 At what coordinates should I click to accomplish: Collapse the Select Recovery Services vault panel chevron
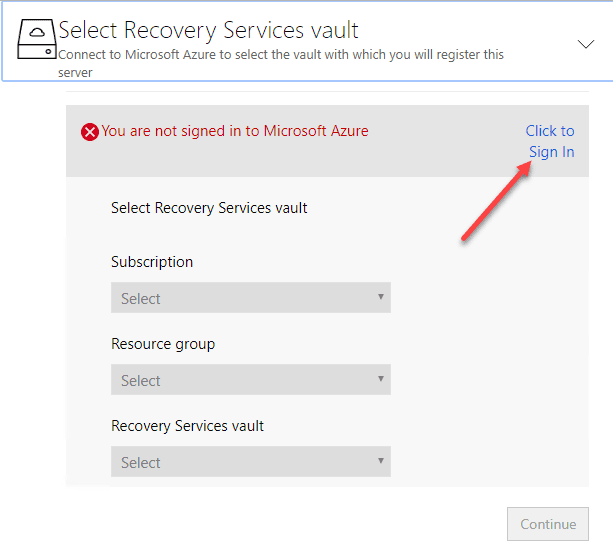click(586, 43)
